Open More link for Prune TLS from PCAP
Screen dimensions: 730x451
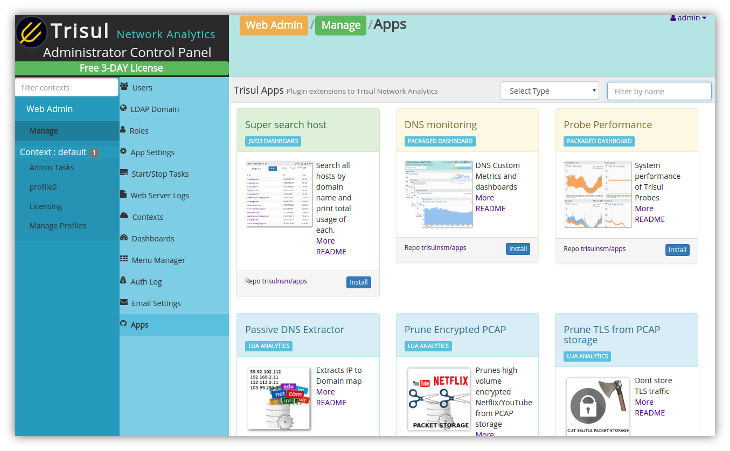click(x=644, y=402)
